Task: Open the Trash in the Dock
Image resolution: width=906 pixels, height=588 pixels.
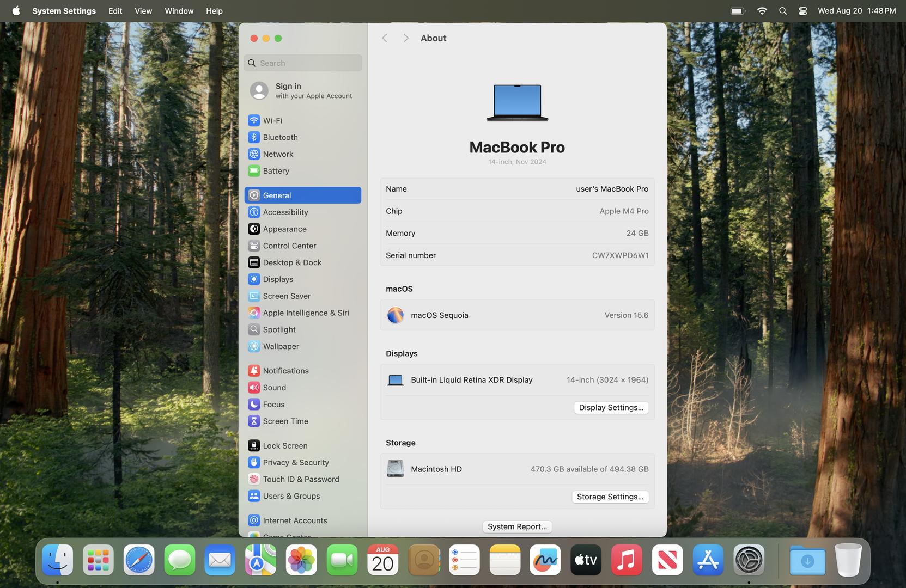Action: tap(848, 560)
